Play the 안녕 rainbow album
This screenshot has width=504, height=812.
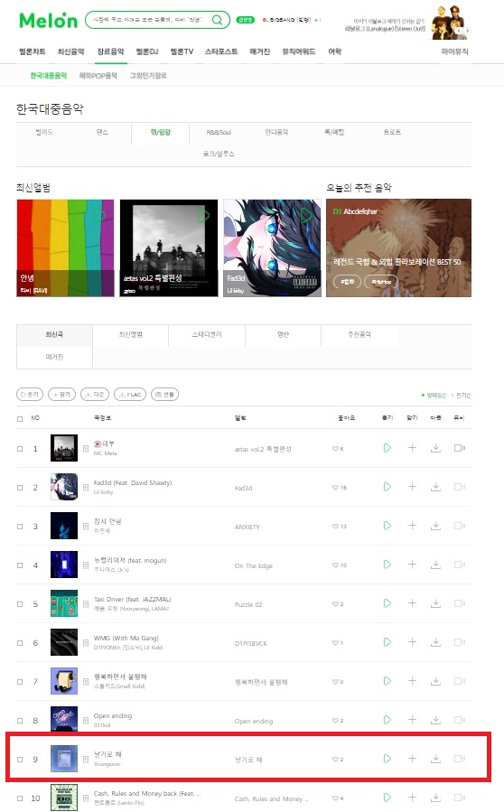[x=100, y=215]
